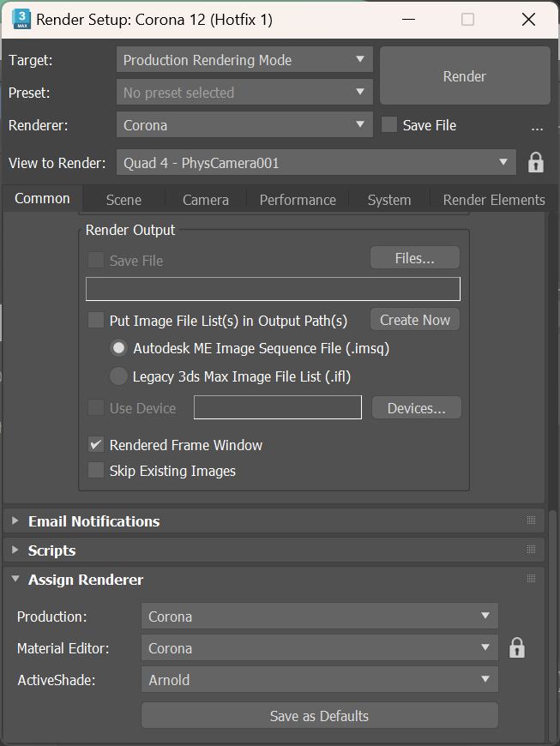Enable the Skip Existing Images checkbox
The image size is (560, 746).
[x=96, y=471]
